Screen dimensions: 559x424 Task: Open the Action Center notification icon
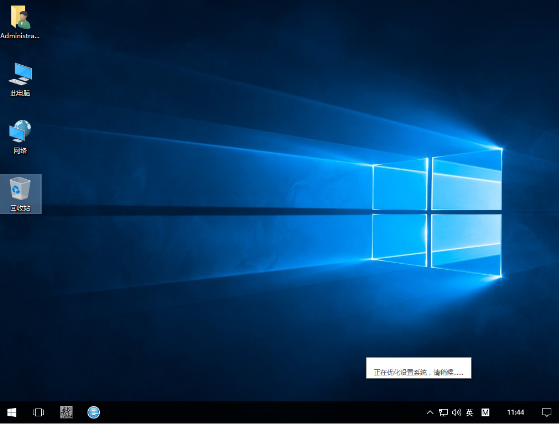pyautogui.click(x=546, y=413)
